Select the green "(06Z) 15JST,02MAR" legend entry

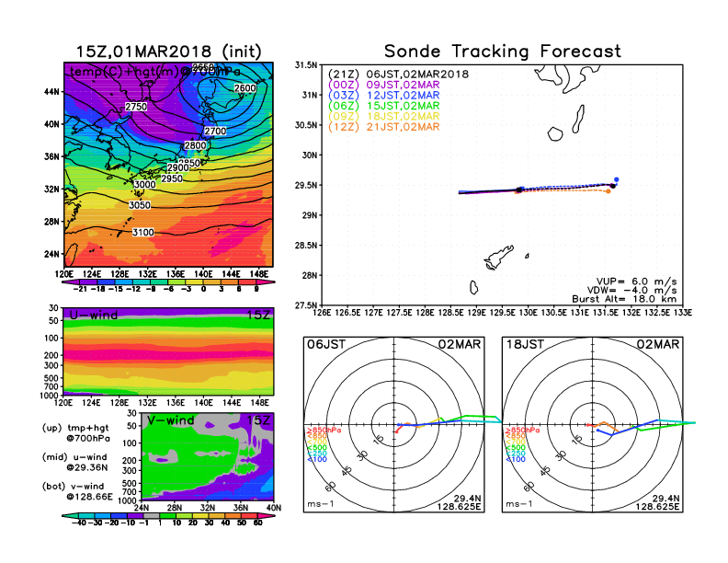(383, 106)
